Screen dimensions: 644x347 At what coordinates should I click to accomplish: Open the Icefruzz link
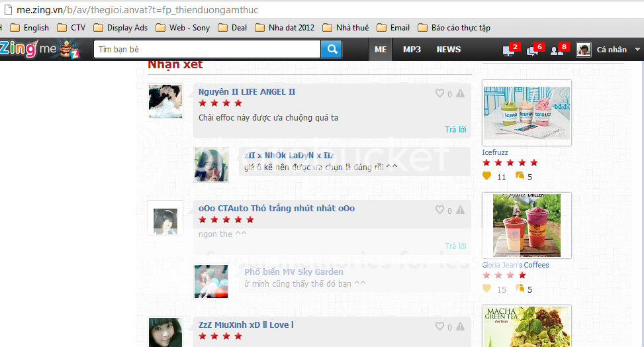coord(495,152)
